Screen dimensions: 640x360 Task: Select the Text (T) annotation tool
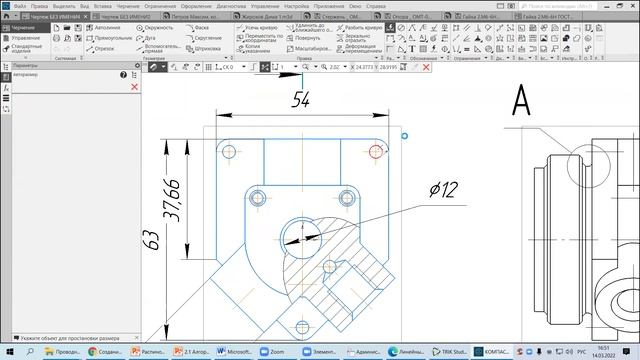412,49
